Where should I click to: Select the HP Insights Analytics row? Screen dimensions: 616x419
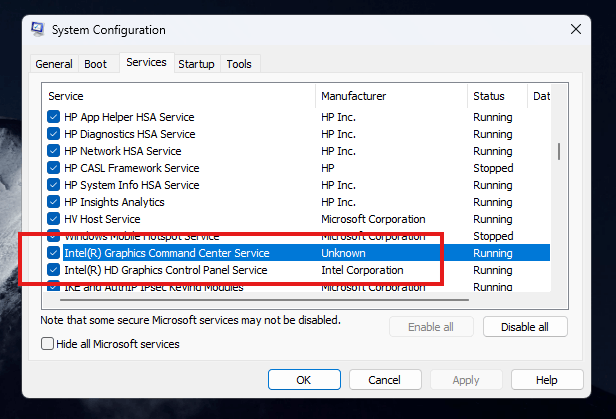[297, 202]
